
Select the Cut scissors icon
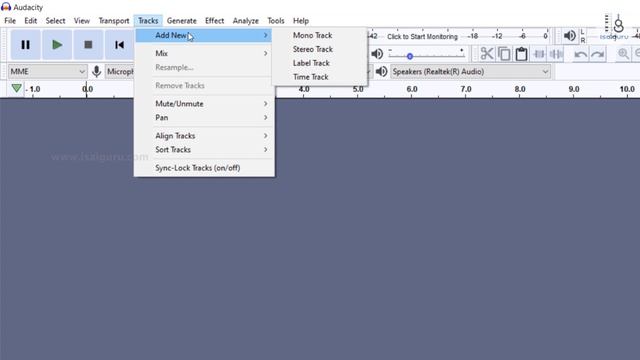point(487,54)
